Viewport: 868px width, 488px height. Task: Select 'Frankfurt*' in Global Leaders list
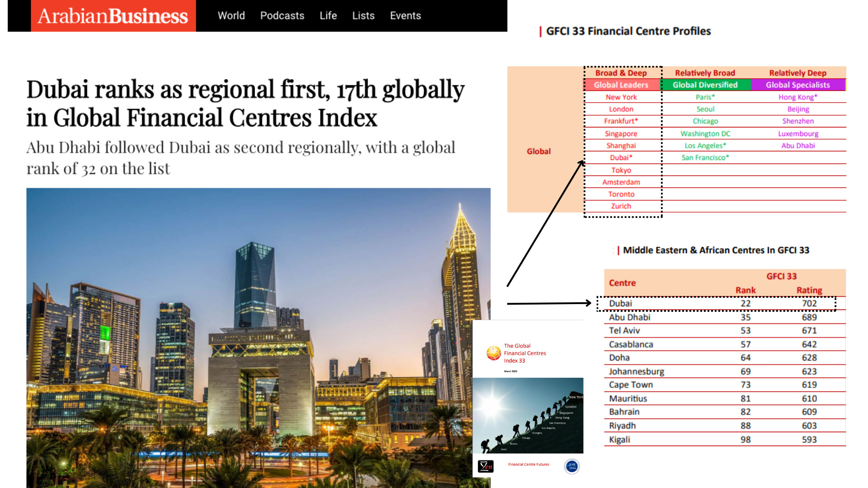click(x=621, y=121)
